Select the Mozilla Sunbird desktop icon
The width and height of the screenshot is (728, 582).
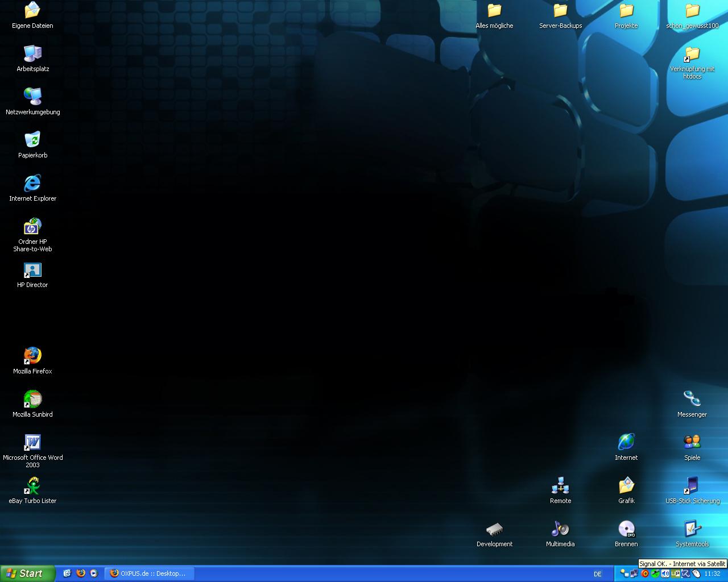32,400
